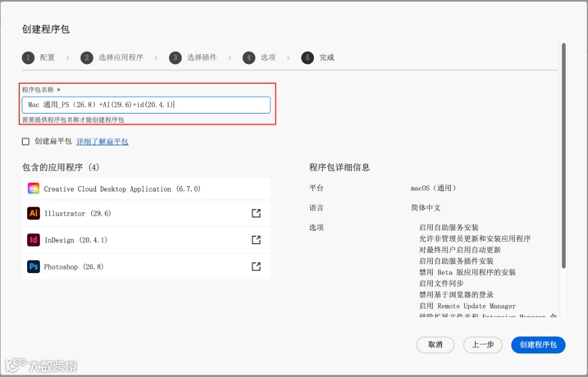Image resolution: width=588 pixels, height=377 pixels.
Task: Click the macOS (通用) platform value
Action: coord(433,188)
